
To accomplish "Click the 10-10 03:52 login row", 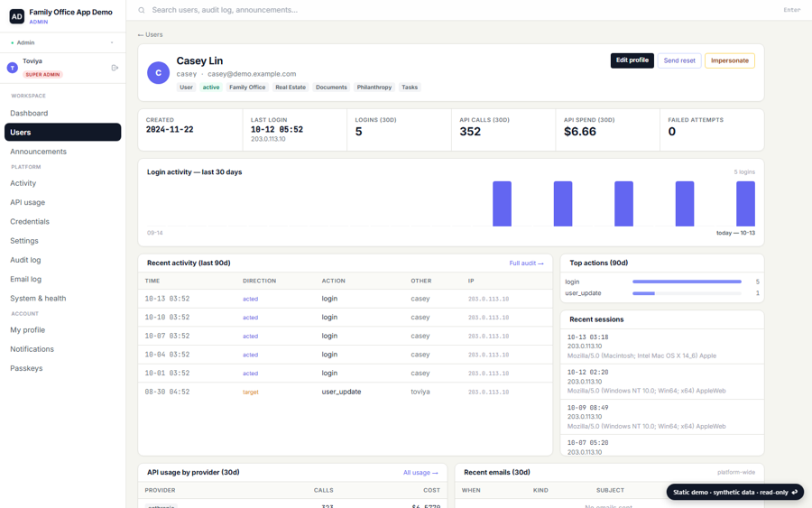I will [345, 318].
